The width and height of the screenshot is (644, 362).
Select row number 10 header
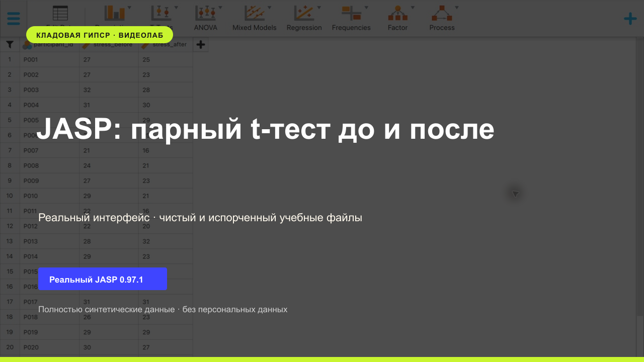[10, 196]
